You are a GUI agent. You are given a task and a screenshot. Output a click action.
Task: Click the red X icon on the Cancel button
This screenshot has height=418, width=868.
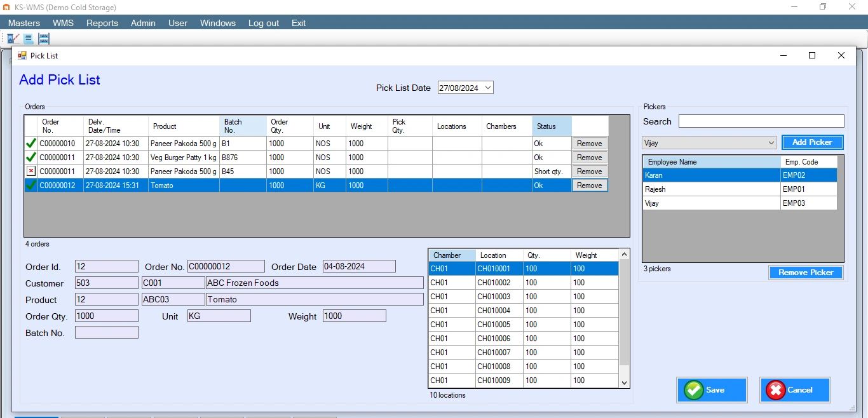(776, 389)
